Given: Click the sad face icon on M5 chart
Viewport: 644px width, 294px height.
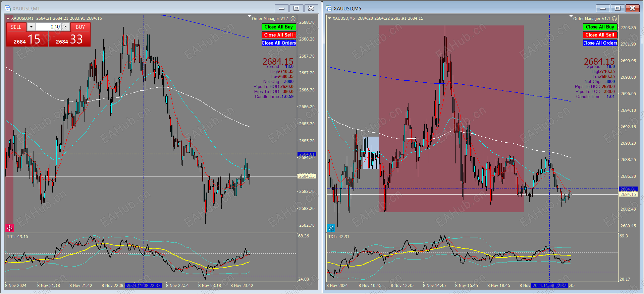Looking at the screenshot, I should point(614,19).
